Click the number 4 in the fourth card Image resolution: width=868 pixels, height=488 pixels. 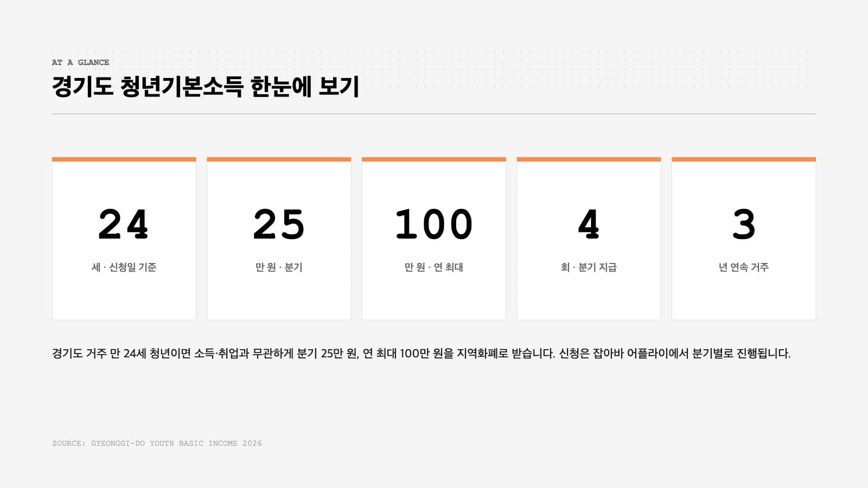589,224
